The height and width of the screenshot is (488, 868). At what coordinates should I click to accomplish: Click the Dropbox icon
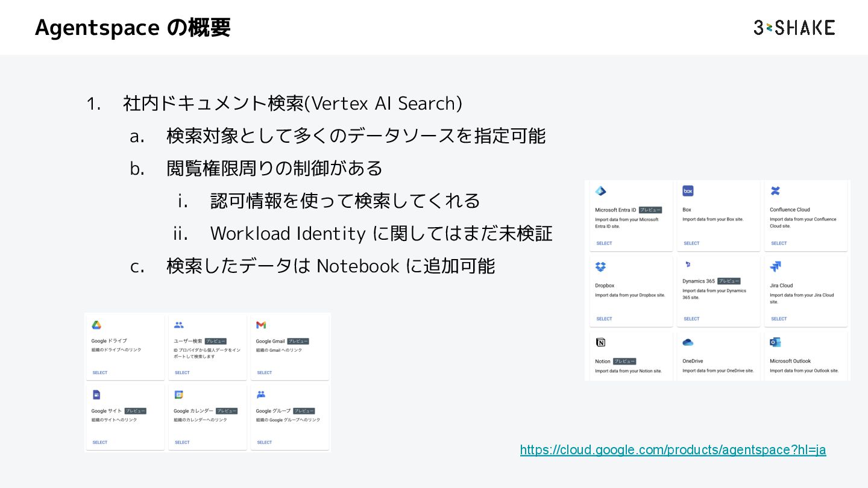600,267
